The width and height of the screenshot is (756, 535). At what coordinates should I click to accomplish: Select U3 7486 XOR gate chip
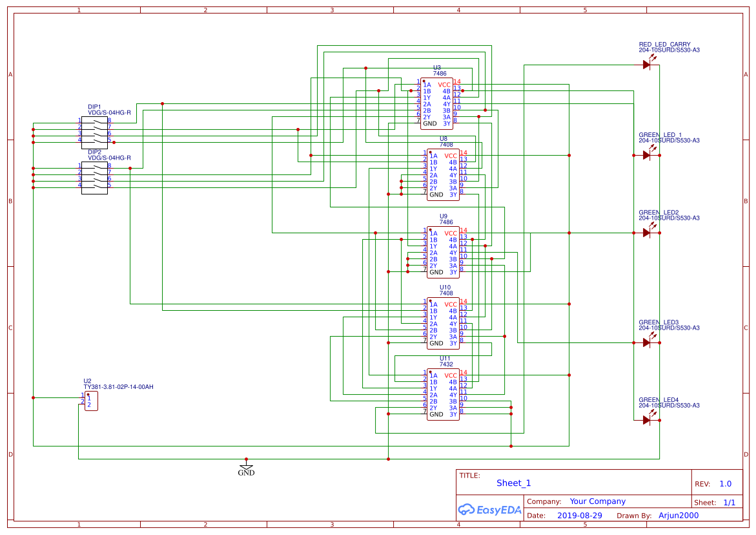[437, 103]
